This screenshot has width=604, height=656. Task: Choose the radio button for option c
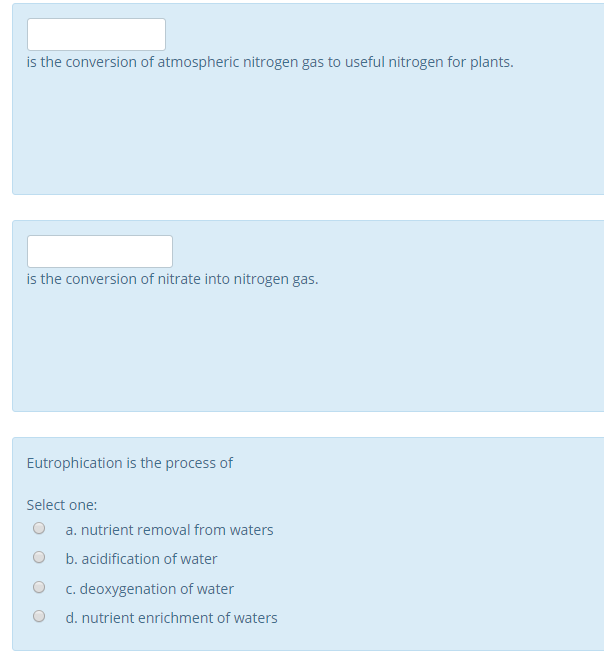coord(39,588)
